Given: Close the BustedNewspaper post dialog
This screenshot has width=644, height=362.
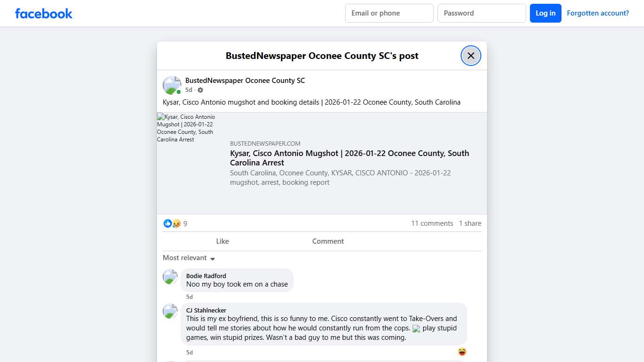Looking at the screenshot, I should tap(471, 55).
